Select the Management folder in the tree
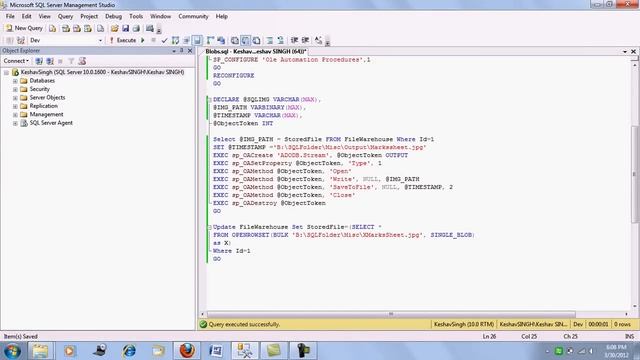Image resolution: width=640 pixels, height=360 pixels. click(46, 114)
